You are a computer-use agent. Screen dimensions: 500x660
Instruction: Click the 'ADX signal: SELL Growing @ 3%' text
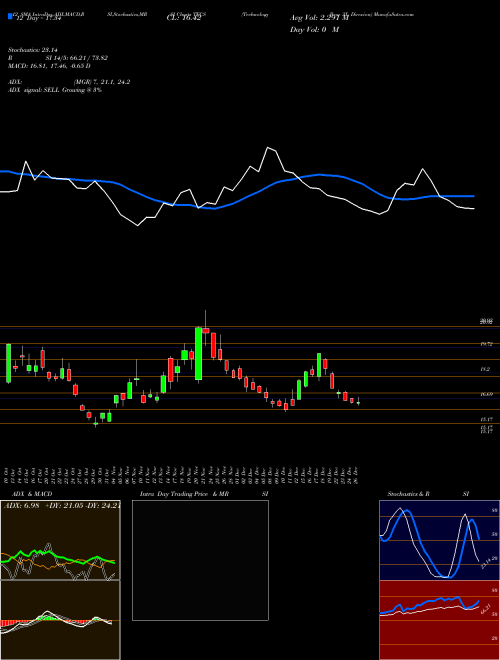pos(55,90)
